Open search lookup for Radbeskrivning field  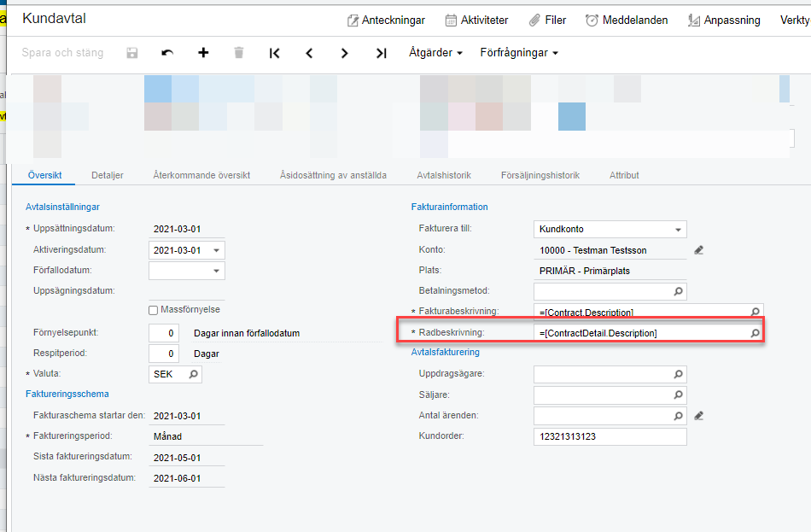tap(755, 333)
